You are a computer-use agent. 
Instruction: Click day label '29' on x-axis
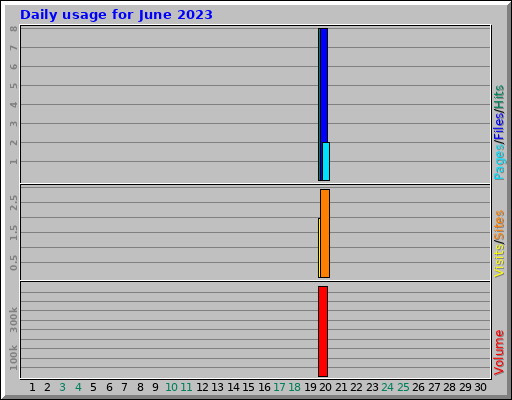pyautogui.click(x=465, y=387)
